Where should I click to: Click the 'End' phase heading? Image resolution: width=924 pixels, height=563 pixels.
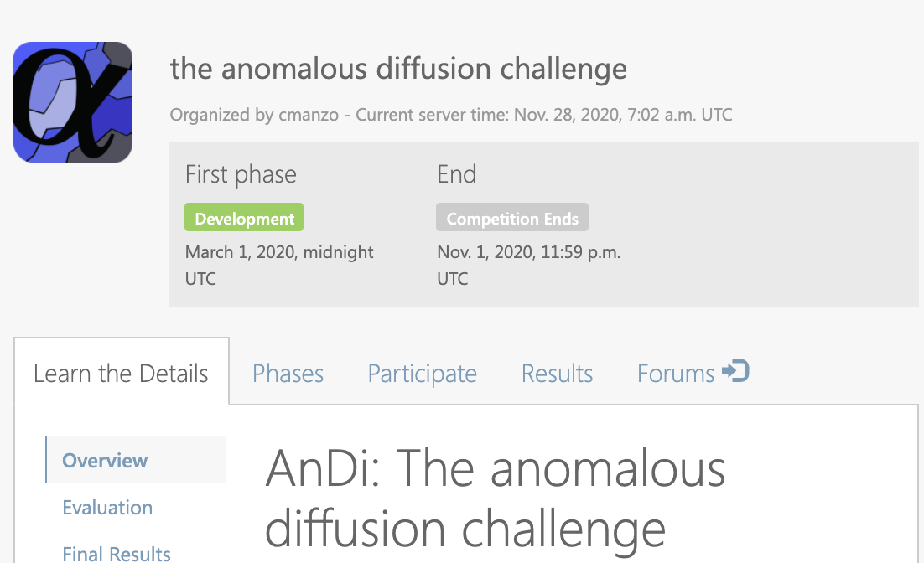coord(456,174)
